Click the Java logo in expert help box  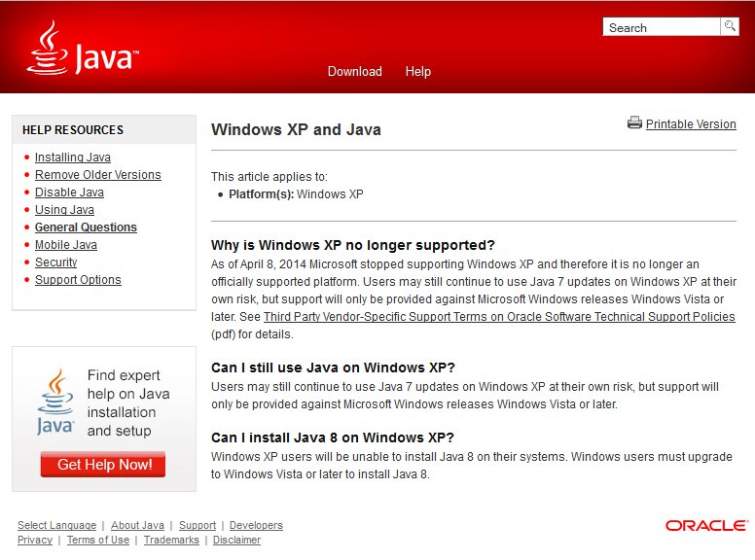[x=55, y=402]
